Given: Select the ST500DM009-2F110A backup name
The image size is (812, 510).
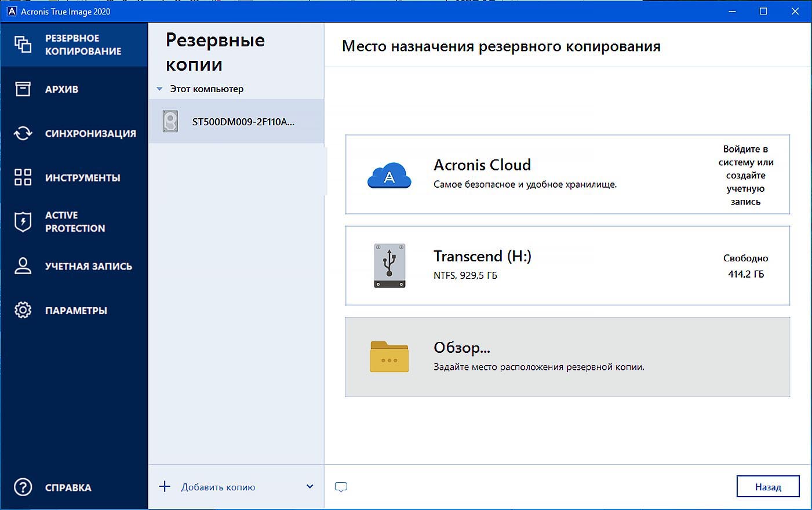Looking at the screenshot, I should [243, 122].
